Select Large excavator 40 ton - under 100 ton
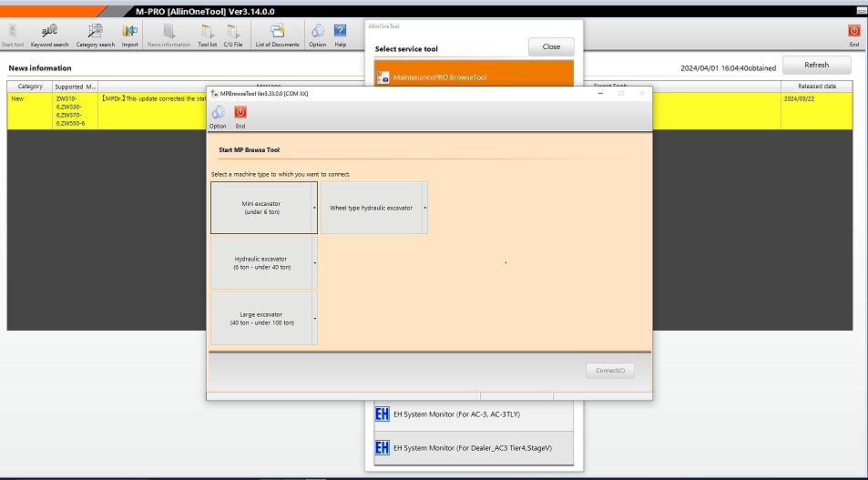 tap(261, 319)
